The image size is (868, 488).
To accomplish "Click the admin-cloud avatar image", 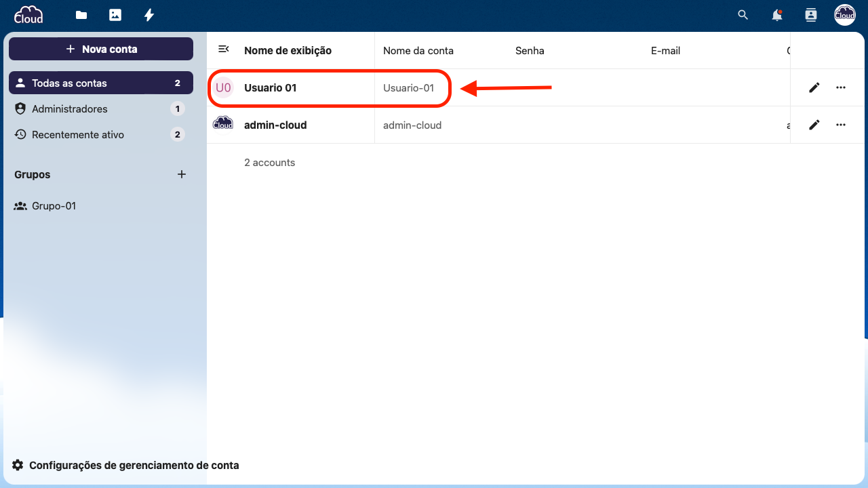I will 223,125.
